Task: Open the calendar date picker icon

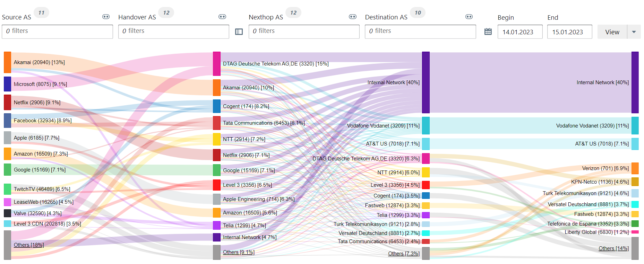Action: point(488,32)
